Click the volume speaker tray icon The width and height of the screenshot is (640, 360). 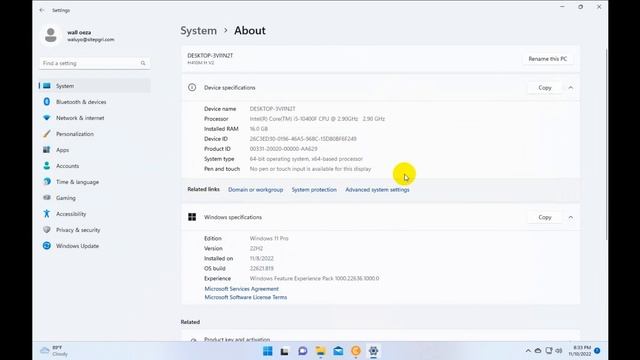click(559, 351)
